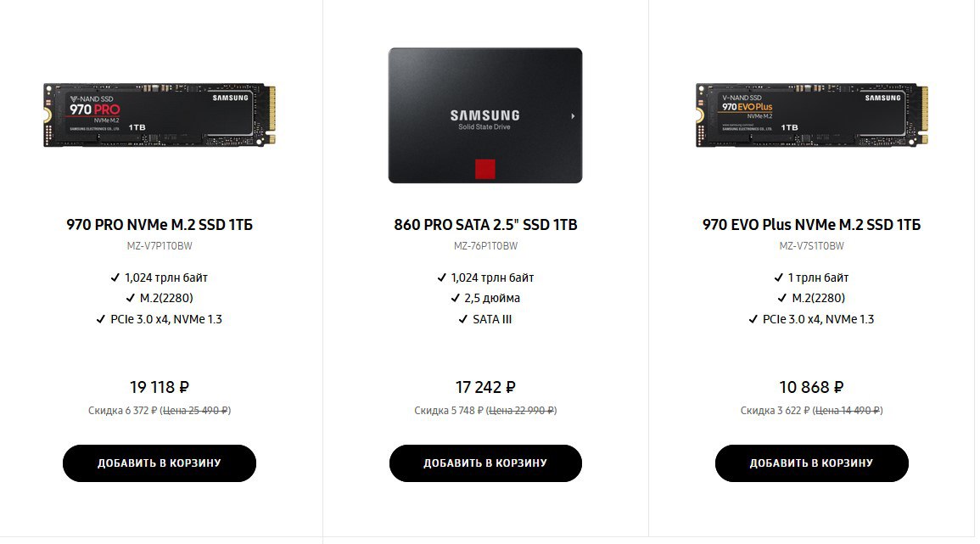Click the 19 118 ₽ price
The height and width of the screenshot is (544, 980).
click(x=160, y=387)
